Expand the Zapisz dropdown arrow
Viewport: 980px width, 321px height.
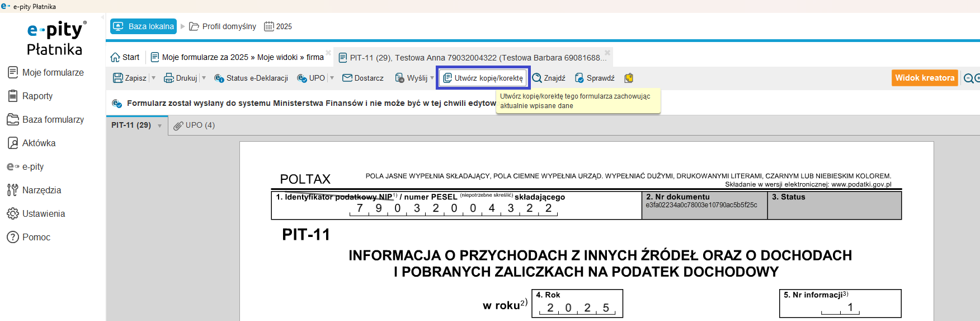153,78
